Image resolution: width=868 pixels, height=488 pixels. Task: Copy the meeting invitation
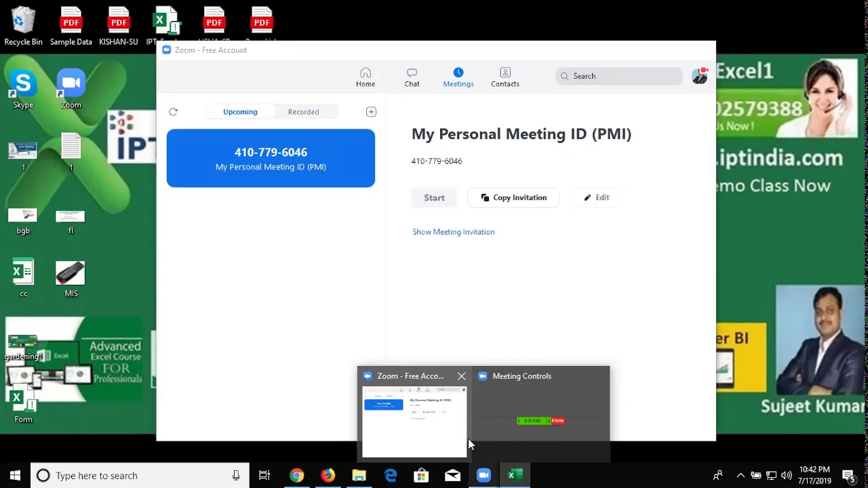point(513,198)
